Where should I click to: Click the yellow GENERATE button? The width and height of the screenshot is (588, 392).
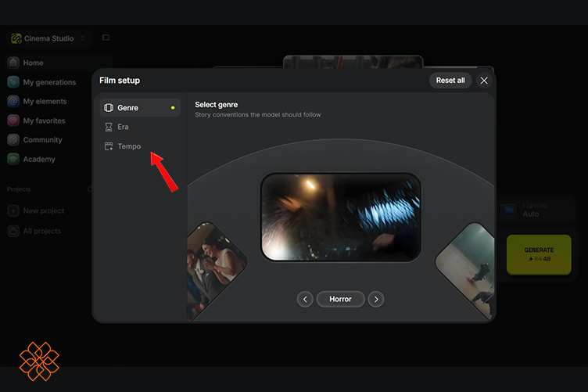(x=539, y=255)
